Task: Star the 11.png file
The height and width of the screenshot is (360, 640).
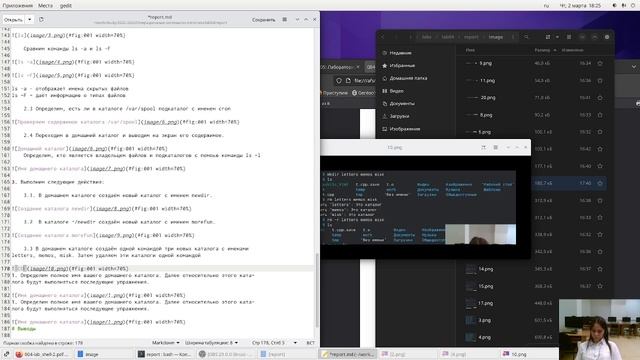Action: tap(600, 80)
